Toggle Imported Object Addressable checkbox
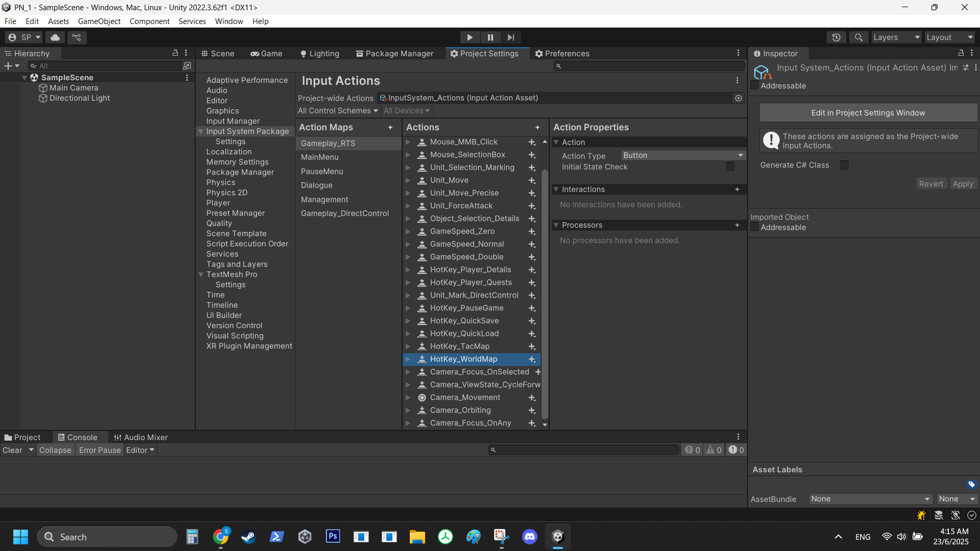 pyautogui.click(x=754, y=227)
